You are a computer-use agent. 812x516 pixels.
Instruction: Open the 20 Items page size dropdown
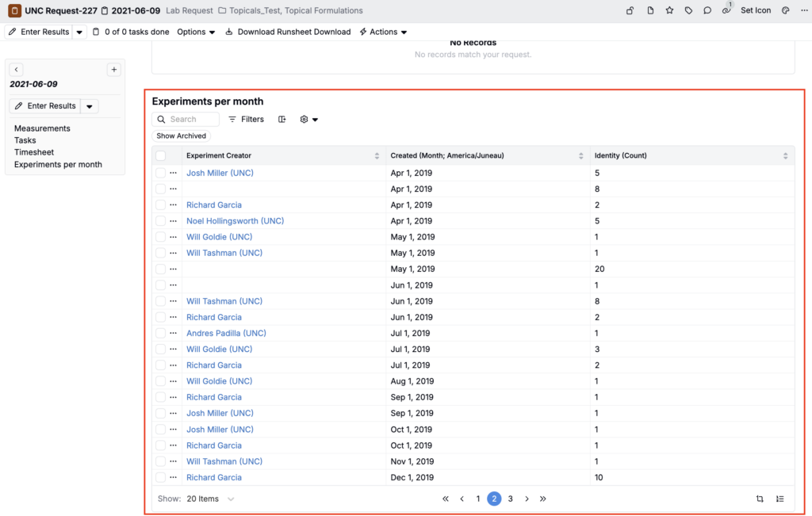pyautogui.click(x=210, y=499)
